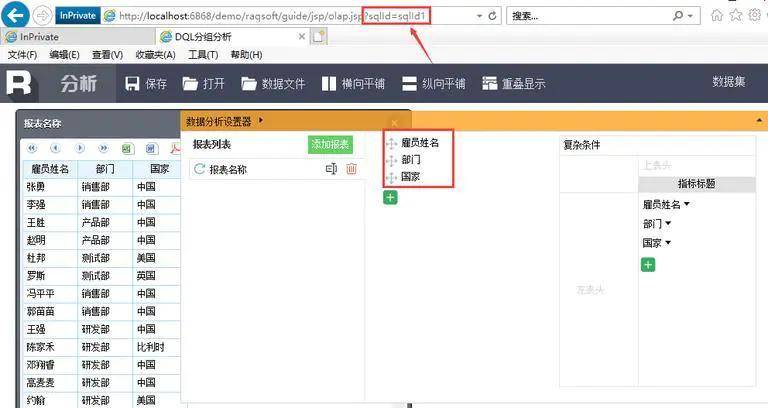Go to next page of report
Screen dimensions: 768x408
tap(80, 148)
